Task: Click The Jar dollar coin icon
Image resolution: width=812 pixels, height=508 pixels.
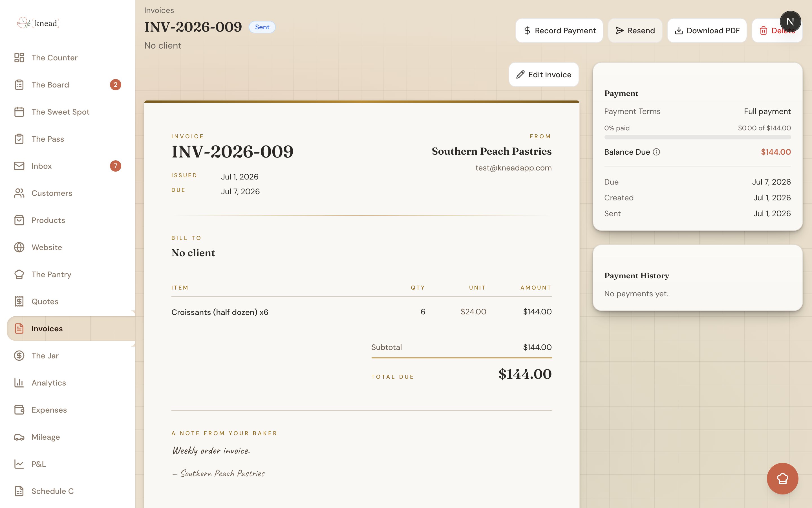Action: point(19,356)
